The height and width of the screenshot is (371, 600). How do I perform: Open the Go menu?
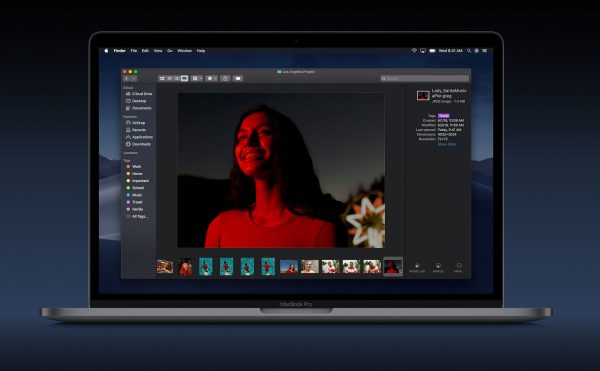pyautogui.click(x=170, y=50)
